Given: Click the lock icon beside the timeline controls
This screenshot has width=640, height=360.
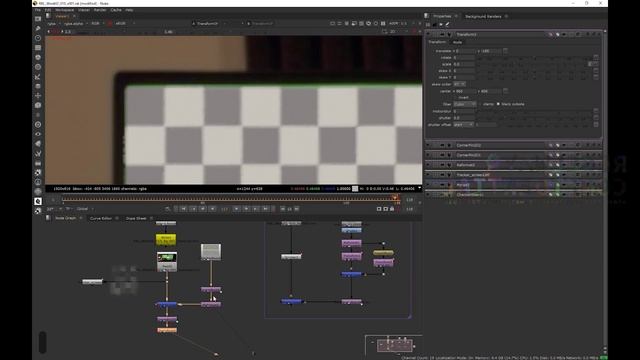Looking at the screenshot, I should click(x=392, y=209).
